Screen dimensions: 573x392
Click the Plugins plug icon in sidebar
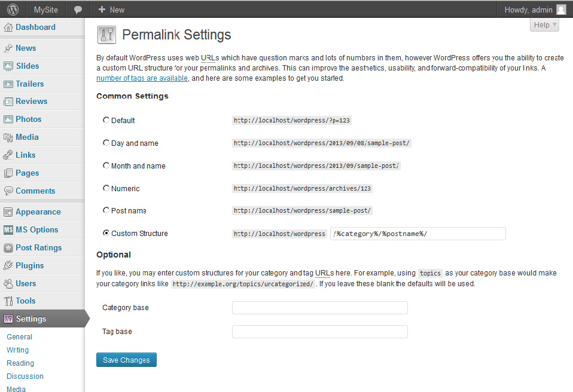(8, 266)
